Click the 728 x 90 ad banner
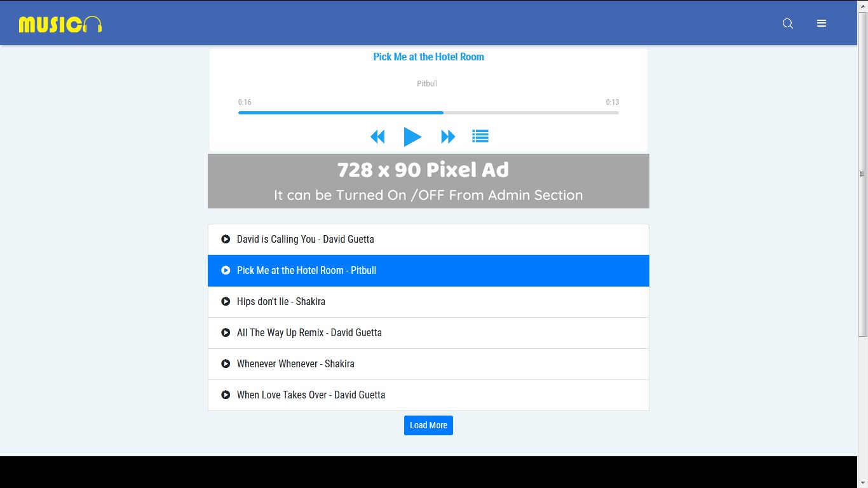The width and height of the screenshot is (868, 488). pyautogui.click(x=428, y=180)
